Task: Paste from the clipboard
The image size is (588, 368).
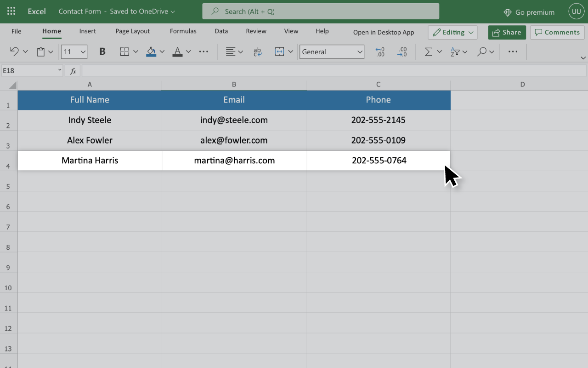Action: (41, 52)
